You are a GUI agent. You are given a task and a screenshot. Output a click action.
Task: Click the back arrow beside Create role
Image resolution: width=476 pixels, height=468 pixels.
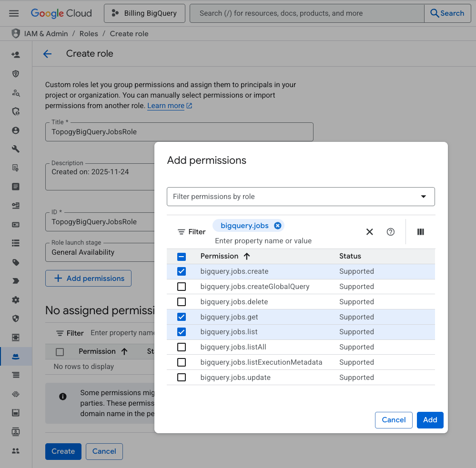coord(47,54)
